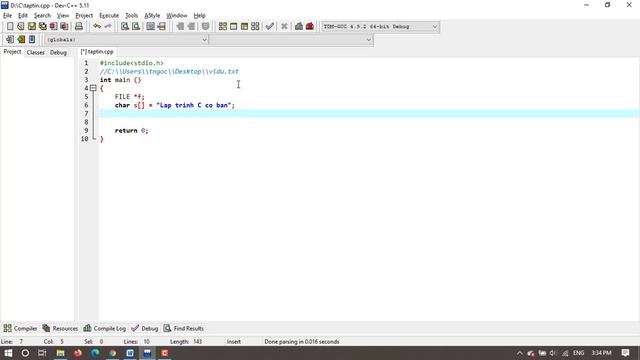Screen dimensions: 640x360
Task: Click the volume icon in system tray
Action: point(553,353)
